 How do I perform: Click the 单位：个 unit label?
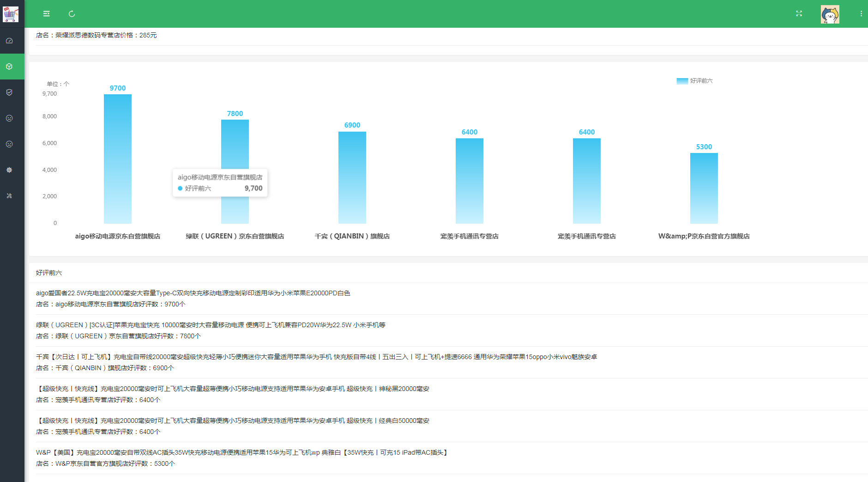pyautogui.click(x=58, y=84)
